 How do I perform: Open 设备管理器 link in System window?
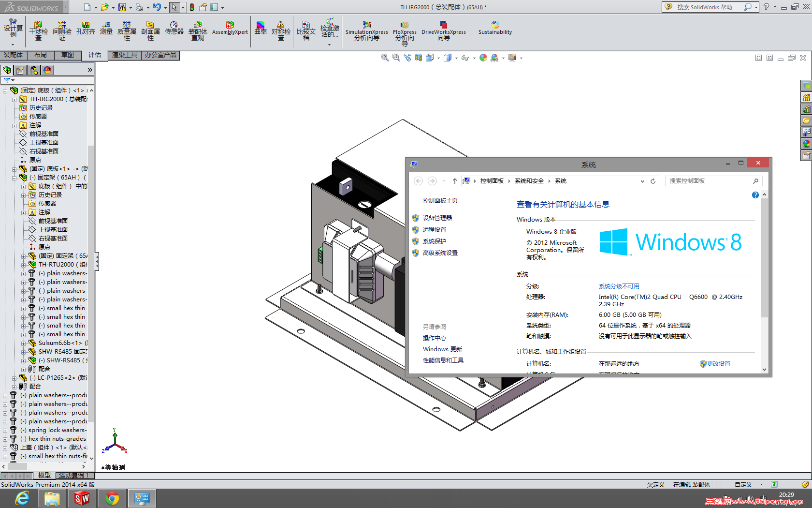click(437, 218)
